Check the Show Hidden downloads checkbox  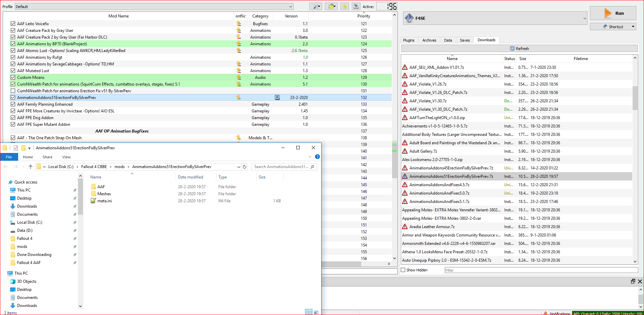pos(403,270)
